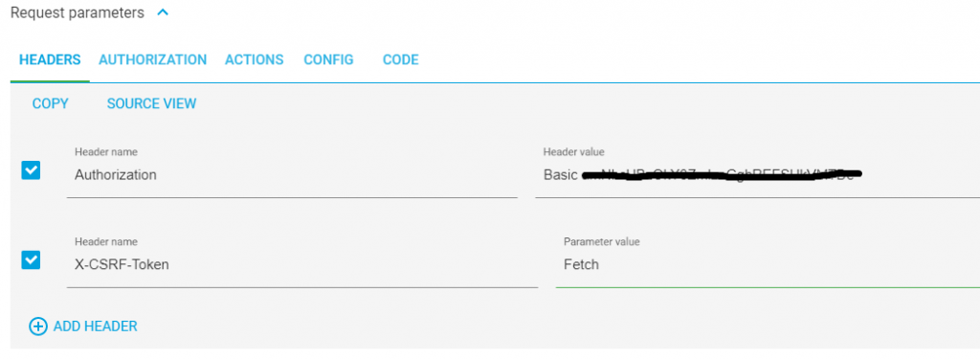The width and height of the screenshot is (980, 360).
Task: Focus the Fetch parameter value field
Action: click(x=768, y=264)
